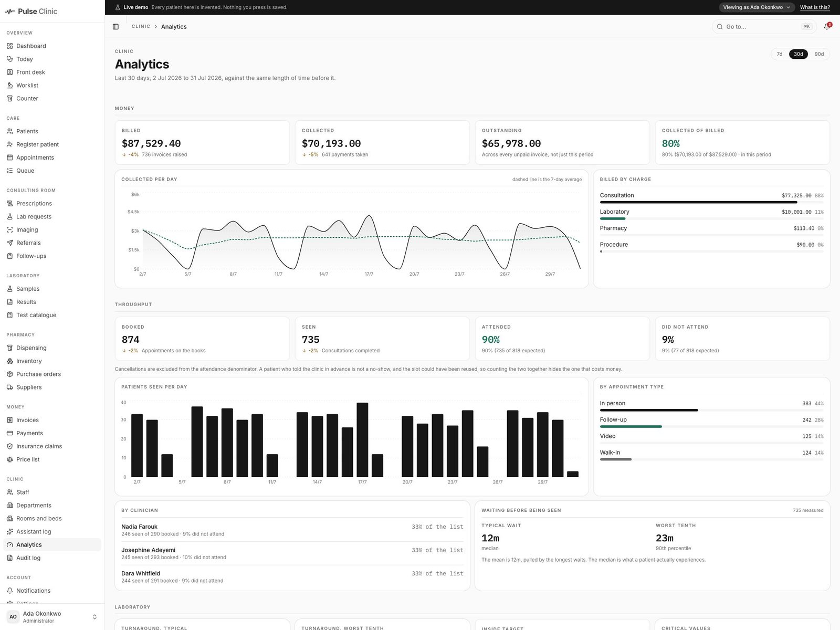Click the Purchase orders package icon

point(10,374)
